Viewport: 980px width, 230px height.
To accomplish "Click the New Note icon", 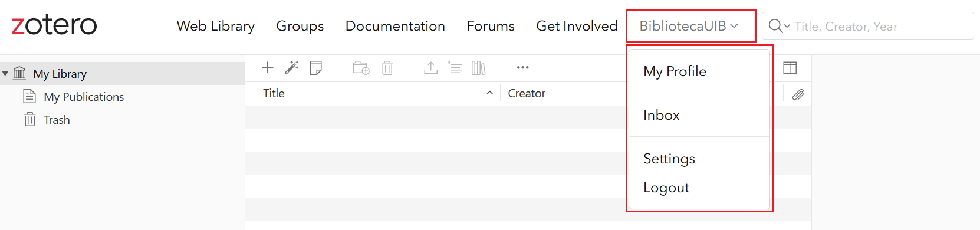I will point(316,68).
